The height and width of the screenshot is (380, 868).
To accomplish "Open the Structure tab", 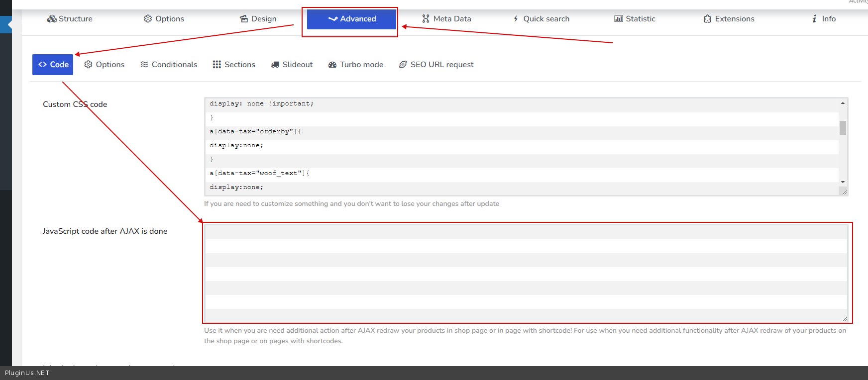I will tap(70, 19).
